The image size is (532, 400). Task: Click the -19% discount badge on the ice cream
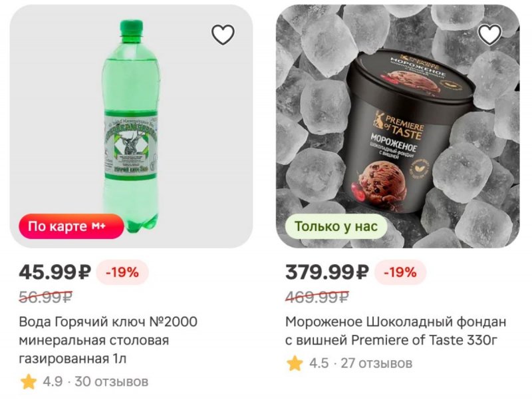(x=400, y=272)
